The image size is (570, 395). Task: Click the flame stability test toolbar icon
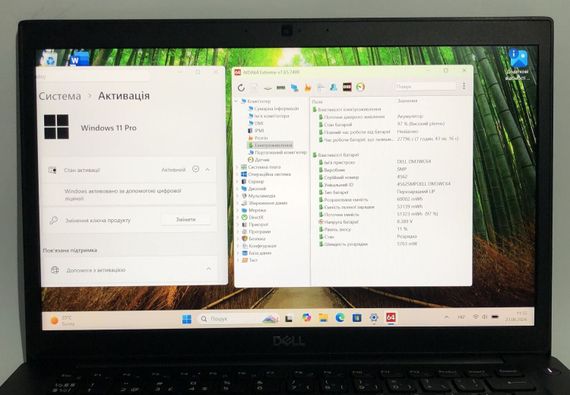[308, 87]
